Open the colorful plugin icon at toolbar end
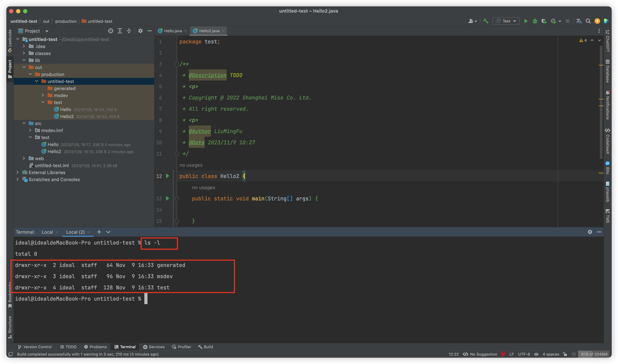Screen dimensions: 618x364 click(606, 21)
